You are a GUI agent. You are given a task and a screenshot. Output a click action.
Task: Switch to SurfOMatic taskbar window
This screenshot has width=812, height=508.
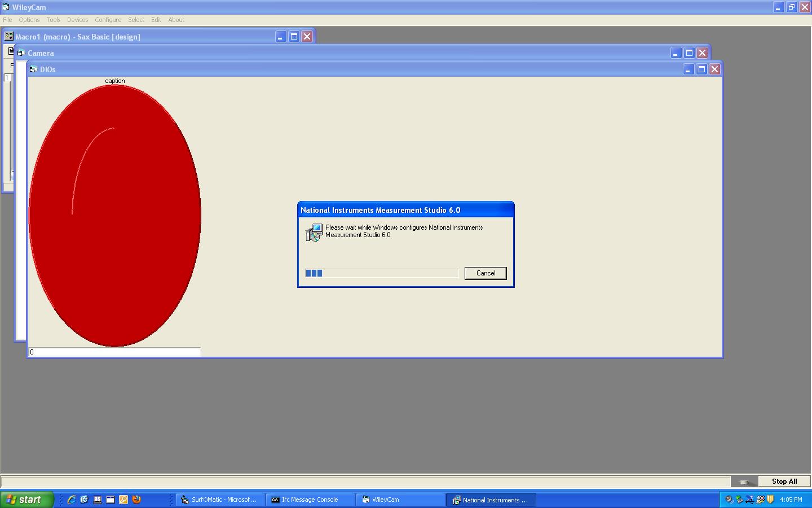[x=219, y=500]
